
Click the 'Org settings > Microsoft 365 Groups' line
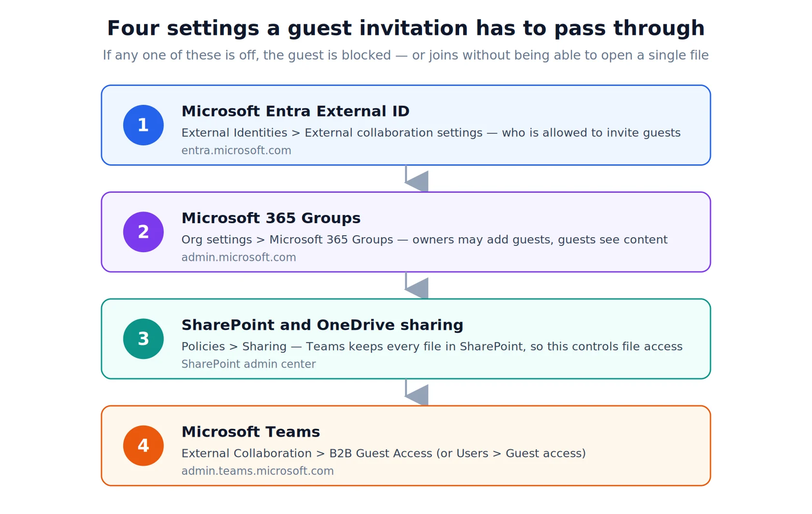(424, 240)
